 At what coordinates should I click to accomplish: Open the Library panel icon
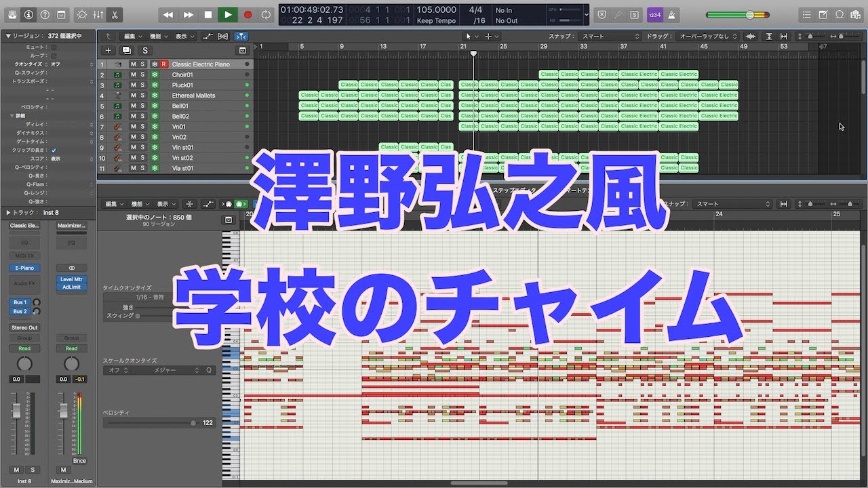coord(12,14)
